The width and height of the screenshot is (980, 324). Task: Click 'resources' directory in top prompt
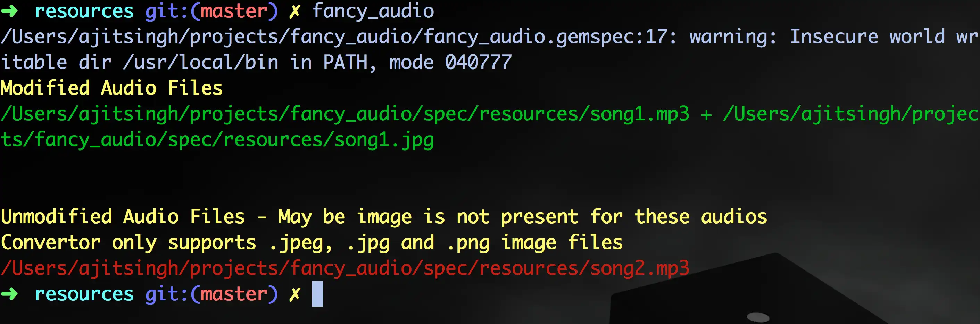coord(84,11)
